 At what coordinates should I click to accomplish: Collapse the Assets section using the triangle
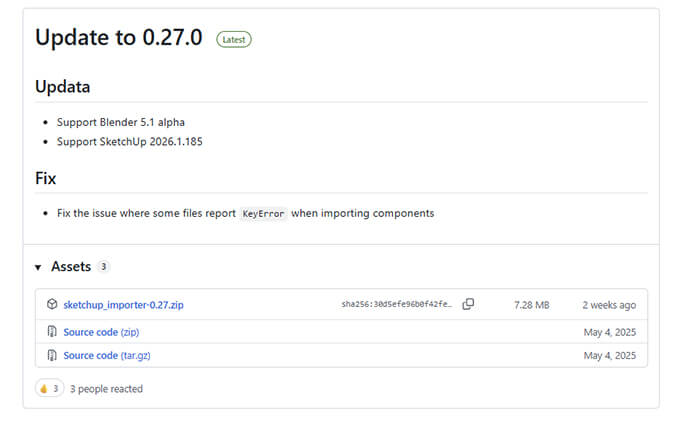click(38, 268)
